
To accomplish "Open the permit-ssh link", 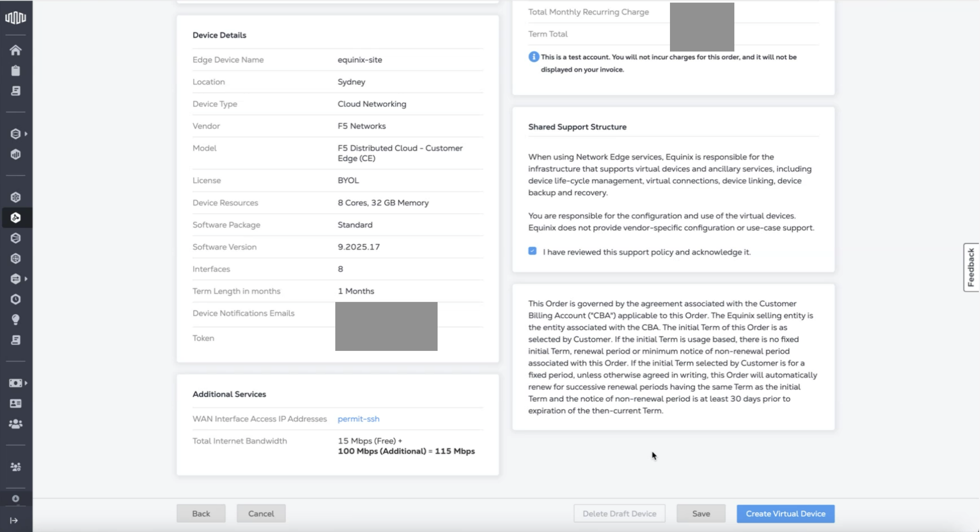I will coord(358,419).
